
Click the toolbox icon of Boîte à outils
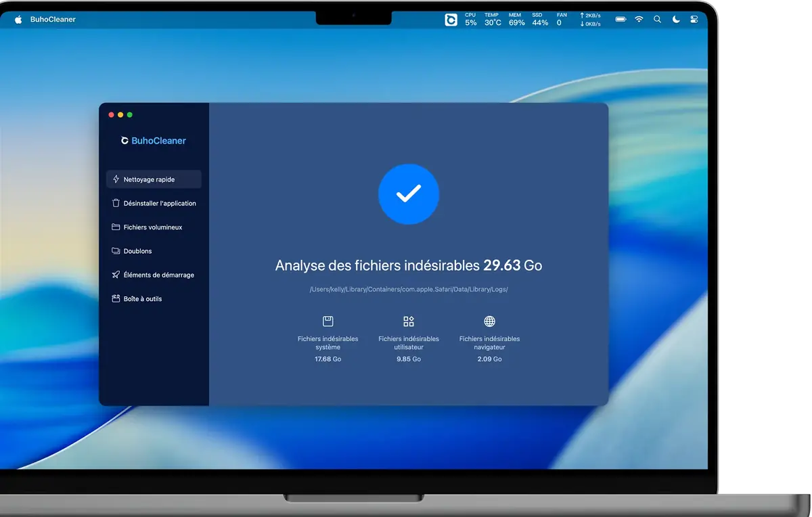[116, 298]
